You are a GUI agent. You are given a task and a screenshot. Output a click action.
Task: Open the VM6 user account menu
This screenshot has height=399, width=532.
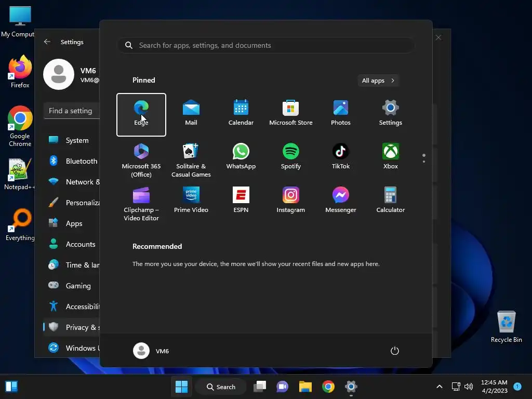[151, 351]
